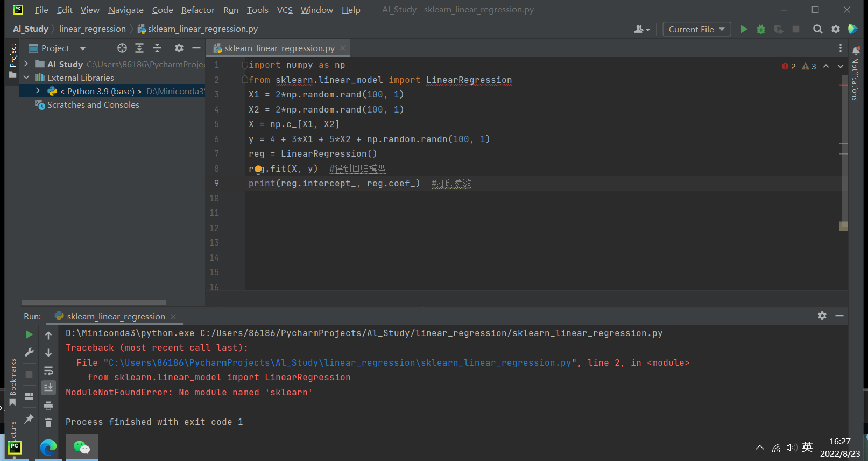Screen dimensions: 868x461
Task: Open Project panel options gear
Action: 179,48
